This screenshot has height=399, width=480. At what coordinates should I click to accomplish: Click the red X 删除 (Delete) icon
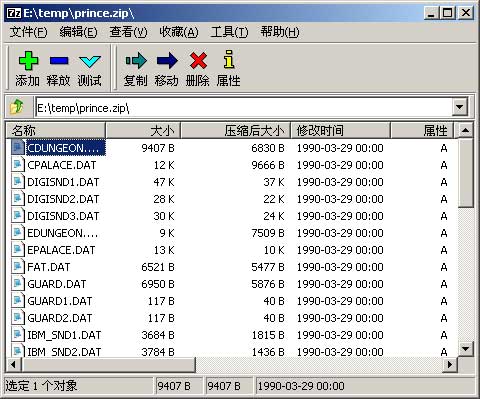pyautogui.click(x=198, y=61)
